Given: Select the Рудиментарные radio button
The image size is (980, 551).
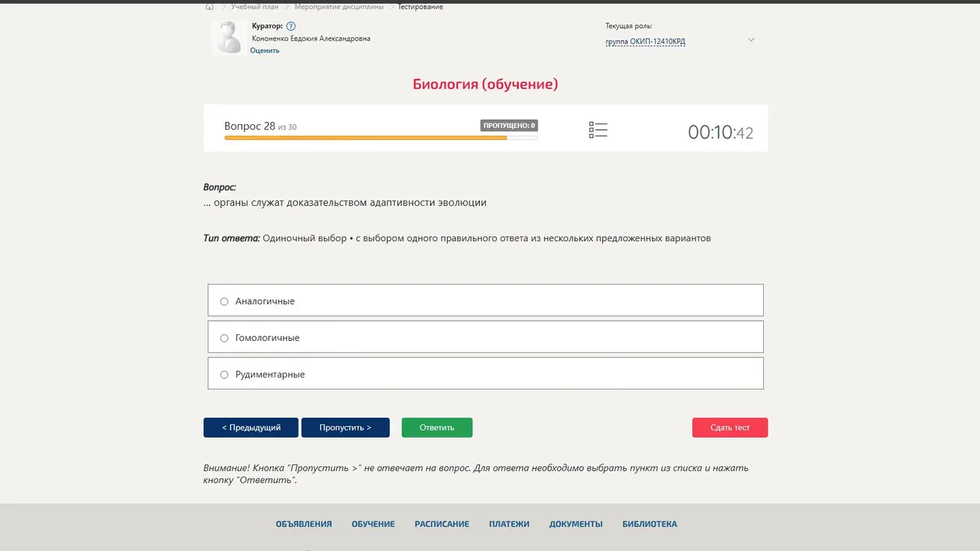Looking at the screenshot, I should coord(224,375).
